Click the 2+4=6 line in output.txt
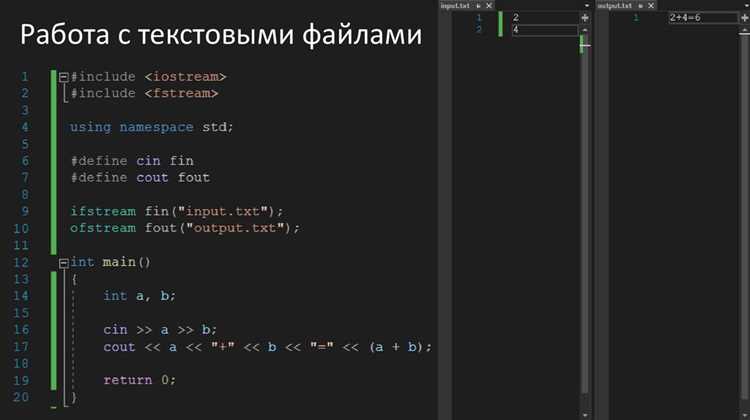 pyautogui.click(x=704, y=18)
